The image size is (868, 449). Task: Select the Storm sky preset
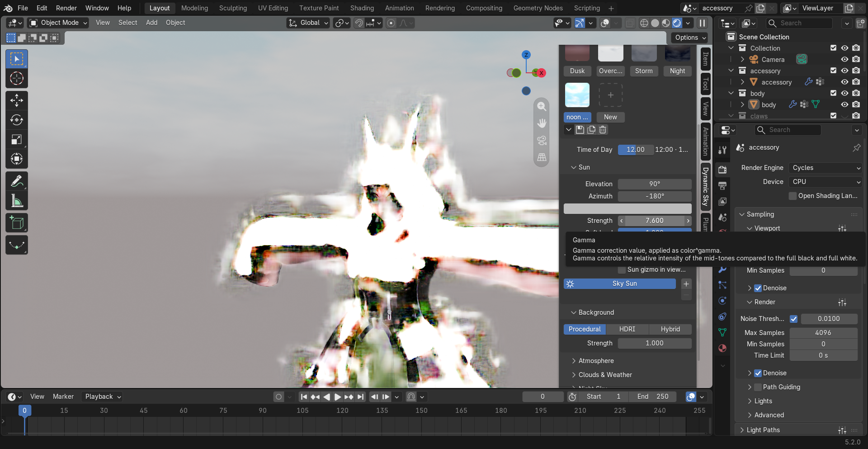tap(644, 71)
